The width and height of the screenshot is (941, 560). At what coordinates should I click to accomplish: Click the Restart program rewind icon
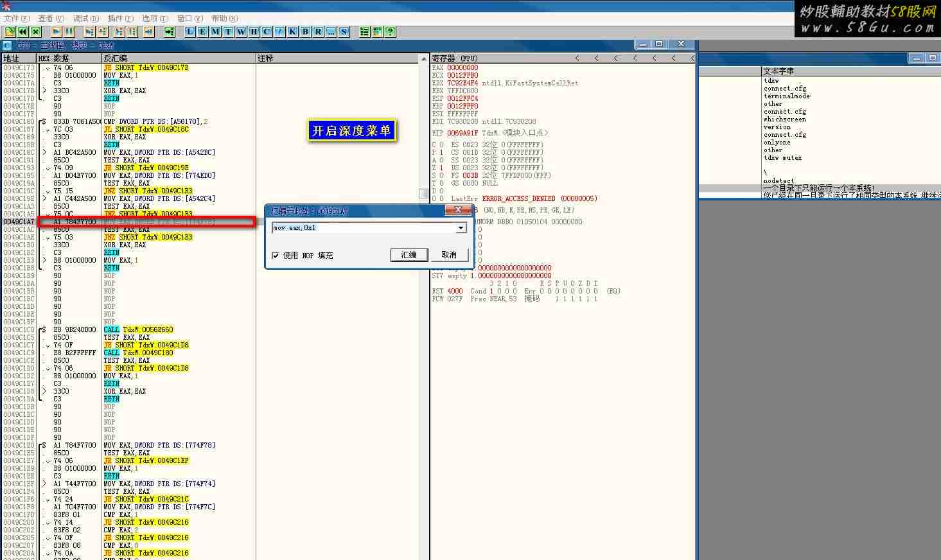point(22,31)
